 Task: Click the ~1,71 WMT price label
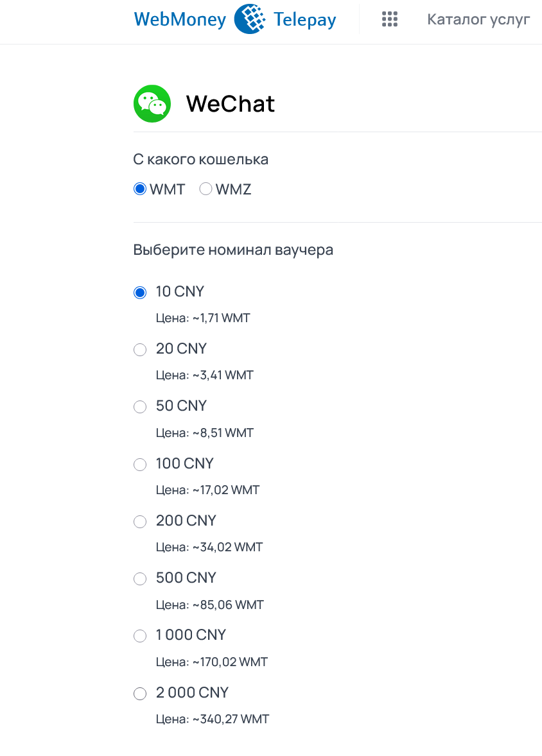[x=203, y=318]
